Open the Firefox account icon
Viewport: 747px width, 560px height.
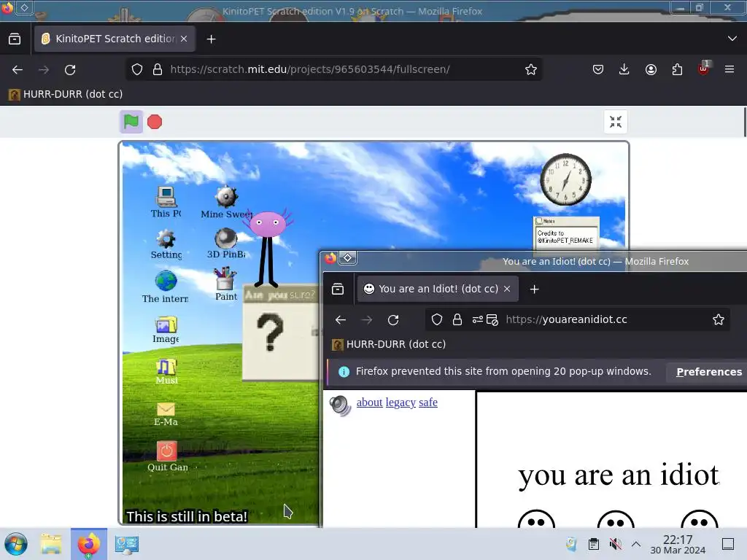coord(651,69)
